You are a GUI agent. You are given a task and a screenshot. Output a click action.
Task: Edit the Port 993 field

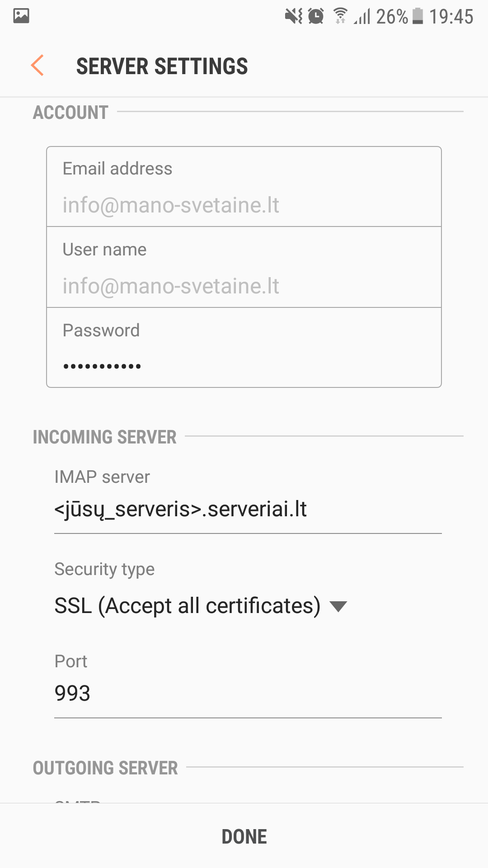coord(248,693)
